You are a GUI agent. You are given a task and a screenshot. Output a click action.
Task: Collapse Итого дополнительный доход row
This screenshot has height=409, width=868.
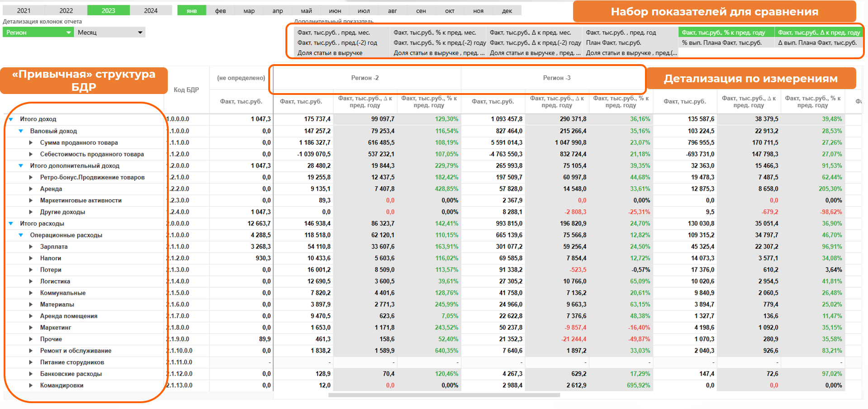point(21,166)
